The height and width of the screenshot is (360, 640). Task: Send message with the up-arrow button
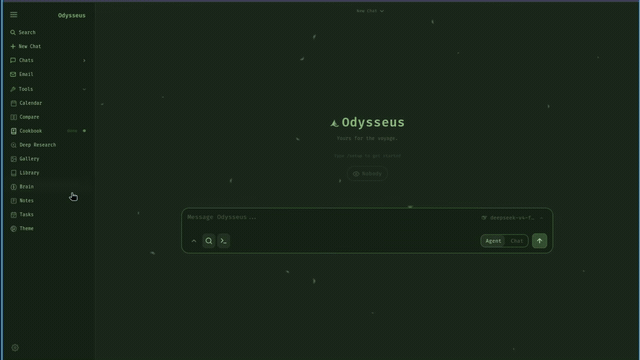click(x=539, y=241)
